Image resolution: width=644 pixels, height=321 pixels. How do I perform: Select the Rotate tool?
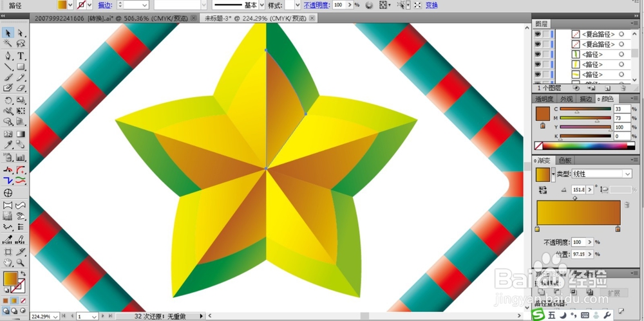pos(8,100)
